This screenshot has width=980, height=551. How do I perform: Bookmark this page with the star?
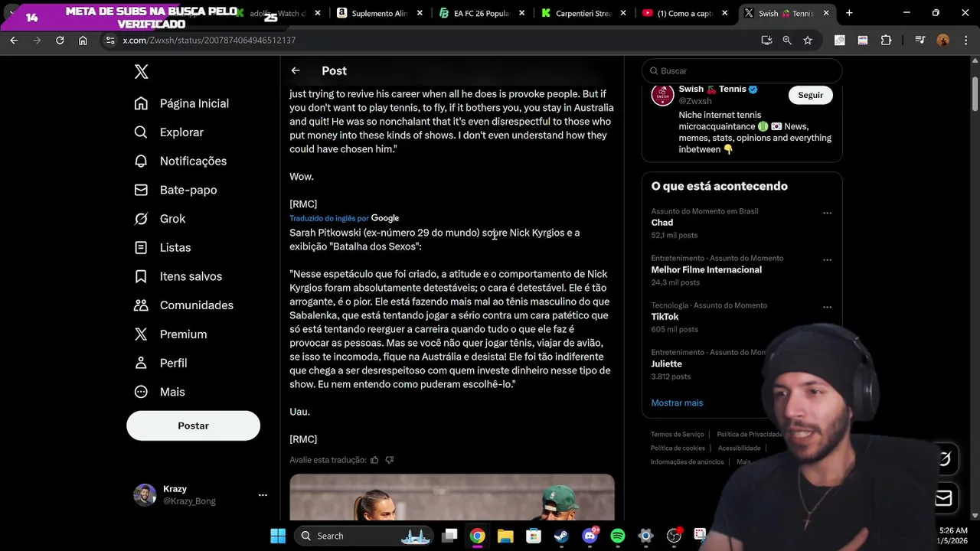pyautogui.click(x=808, y=40)
